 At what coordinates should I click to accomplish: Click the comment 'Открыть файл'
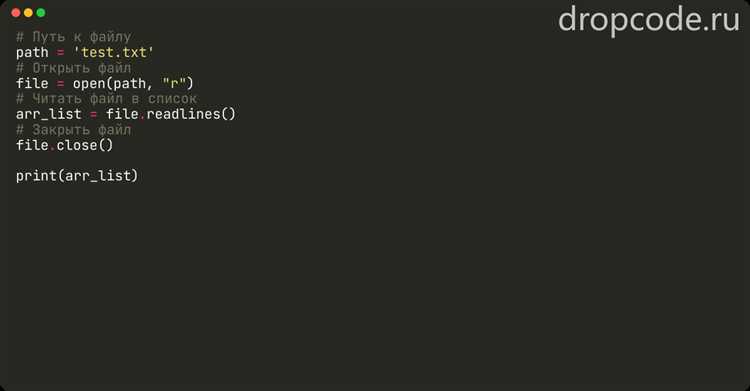[73, 68]
